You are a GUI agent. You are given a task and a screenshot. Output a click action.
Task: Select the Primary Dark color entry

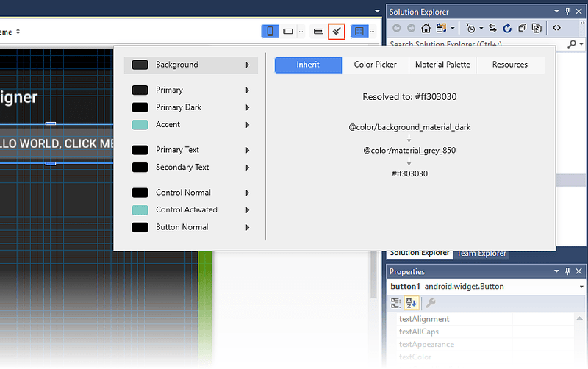pyautogui.click(x=191, y=107)
